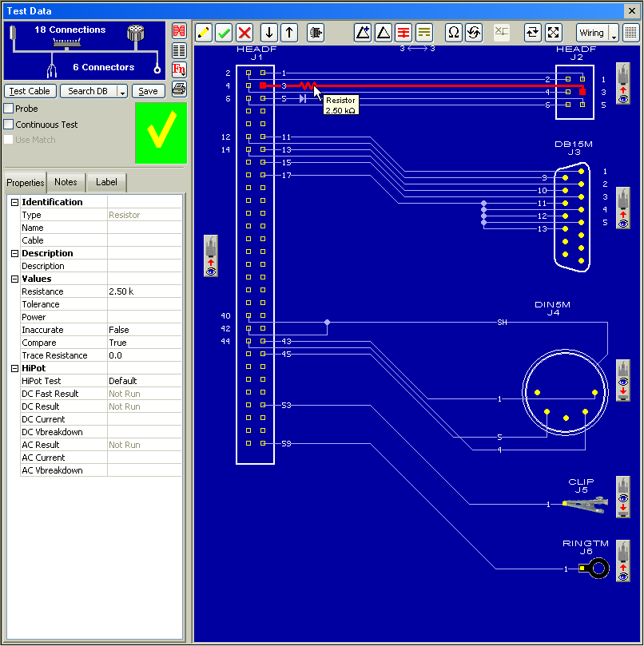Click the circular sine wave icon
Viewport: 644px width, 646px height.
pos(474,33)
